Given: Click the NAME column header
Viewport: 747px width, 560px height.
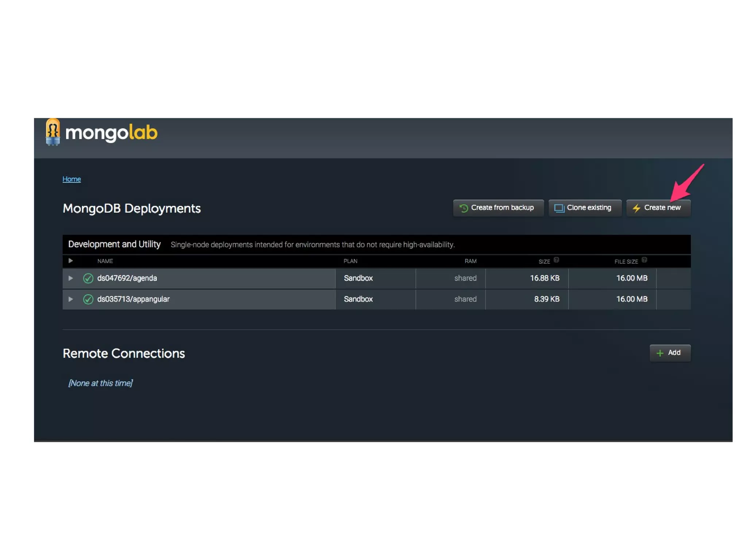Looking at the screenshot, I should click(x=105, y=261).
